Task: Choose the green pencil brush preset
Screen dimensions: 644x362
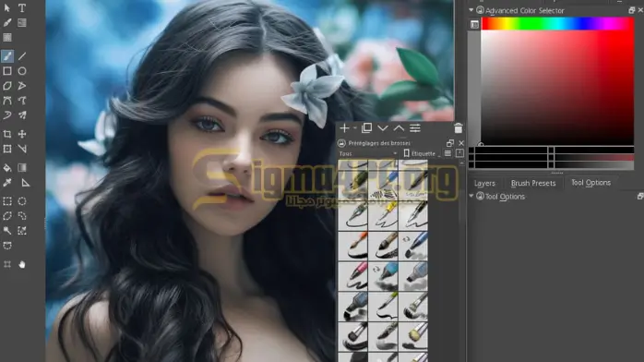Action: click(352, 185)
